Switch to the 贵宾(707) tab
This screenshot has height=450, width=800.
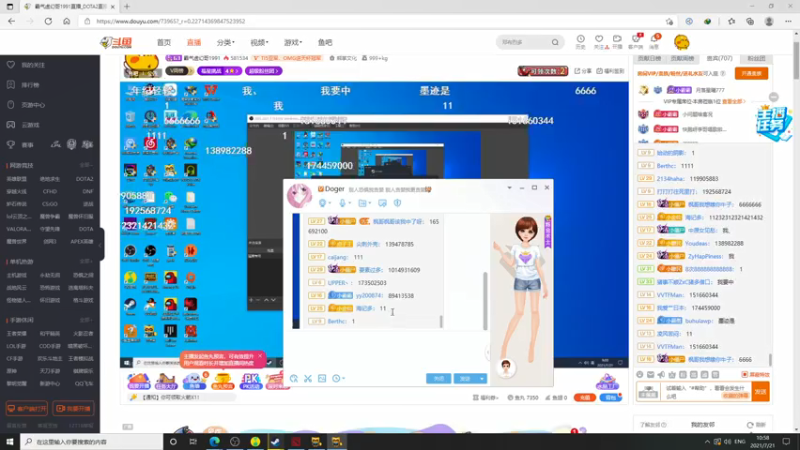[719, 59]
